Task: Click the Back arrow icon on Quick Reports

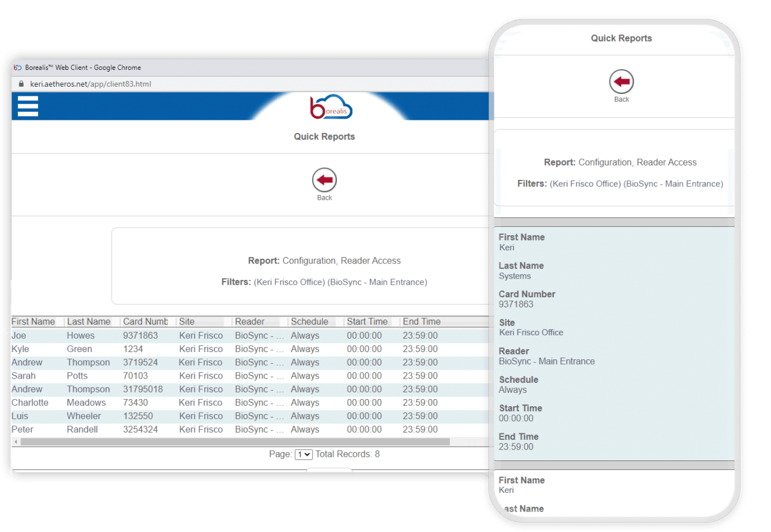Action: point(324,179)
